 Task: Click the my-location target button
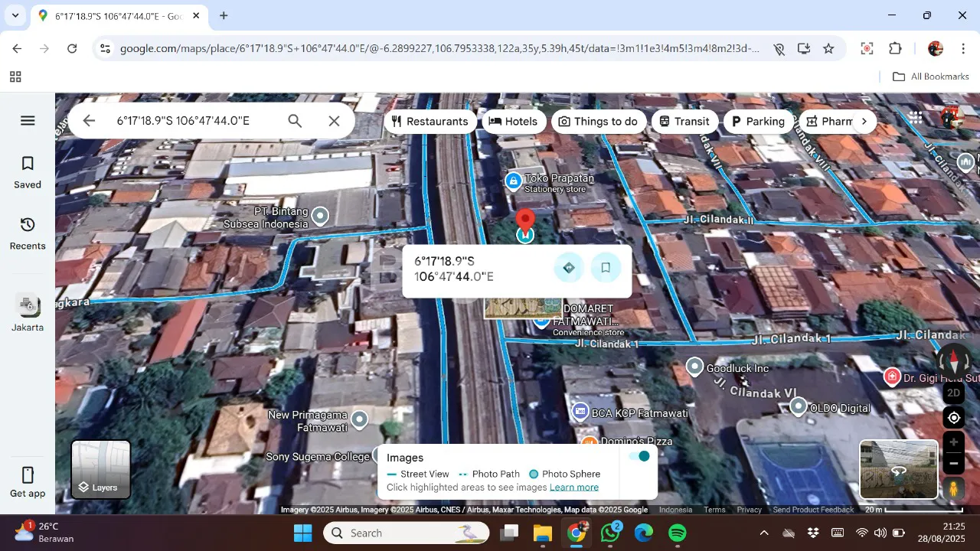(x=954, y=418)
